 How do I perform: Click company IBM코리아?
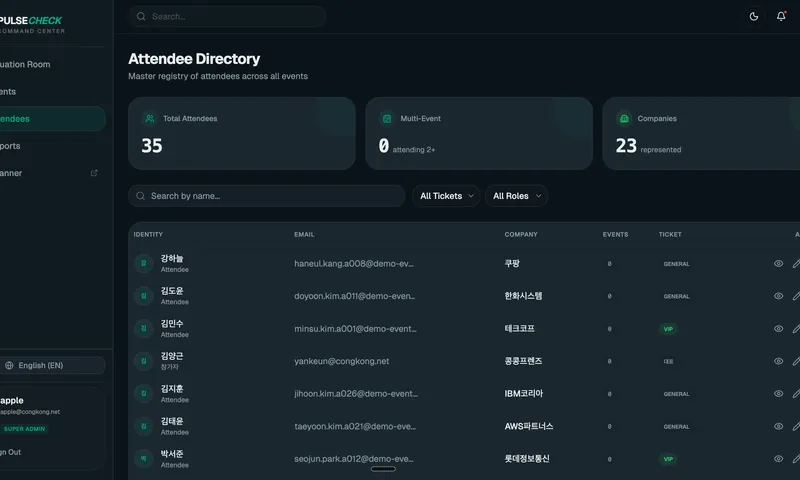tap(523, 394)
